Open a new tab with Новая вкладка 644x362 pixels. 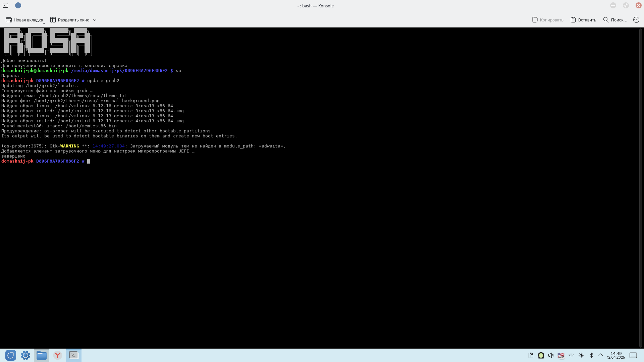(x=24, y=20)
